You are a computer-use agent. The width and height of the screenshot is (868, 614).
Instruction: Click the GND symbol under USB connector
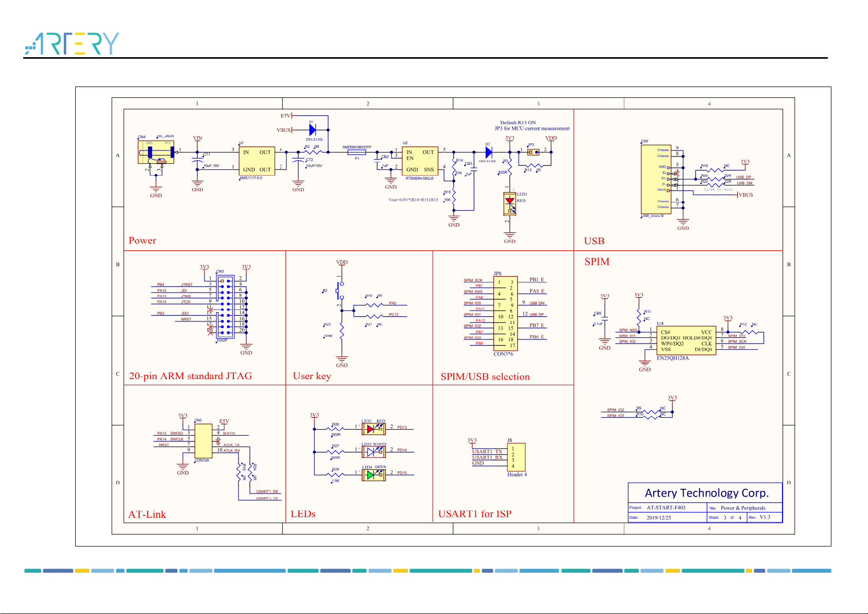click(683, 224)
